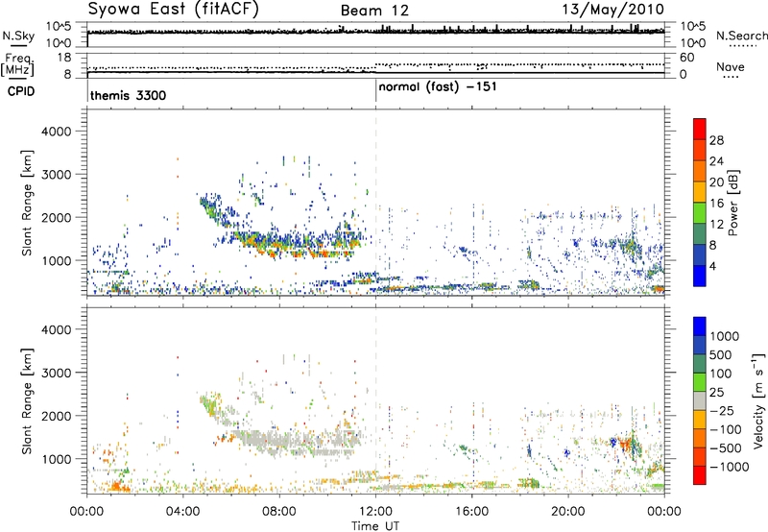The width and height of the screenshot is (768, 532).
Task: Click the Power scale value '16'
Action: click(716, 204)
